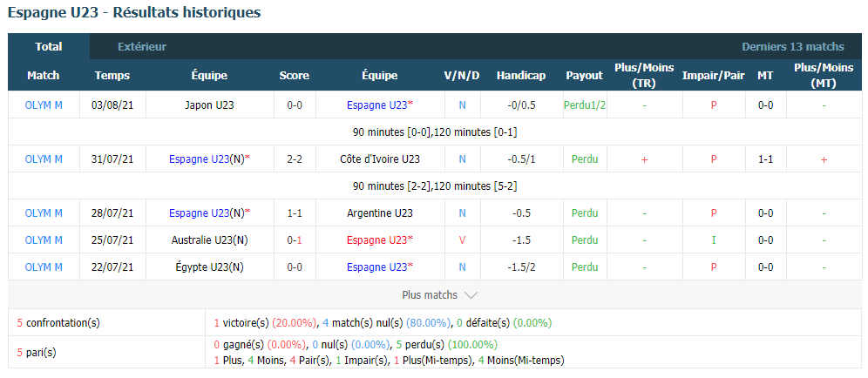Click the handicap value -0.5/1
This screenshot has width=868, height=378.
tap(521, 159)
